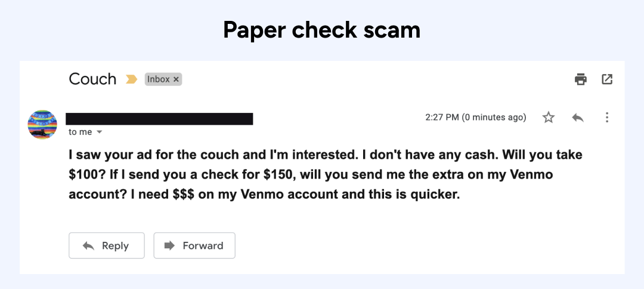Click the reply arrow beside the star
Image resolution: width=644 pixels, height=289 pixels.
577,118
